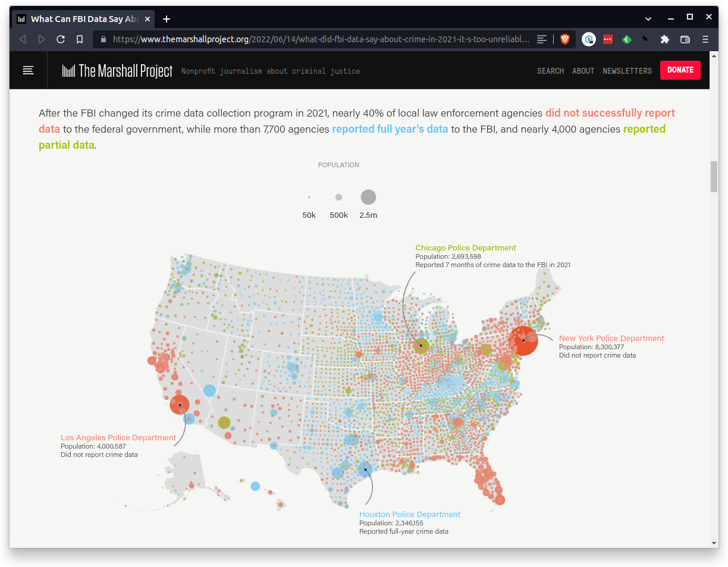
Task: Click the 'Los Angeles Police Department' label
Action: pos(118,437)
